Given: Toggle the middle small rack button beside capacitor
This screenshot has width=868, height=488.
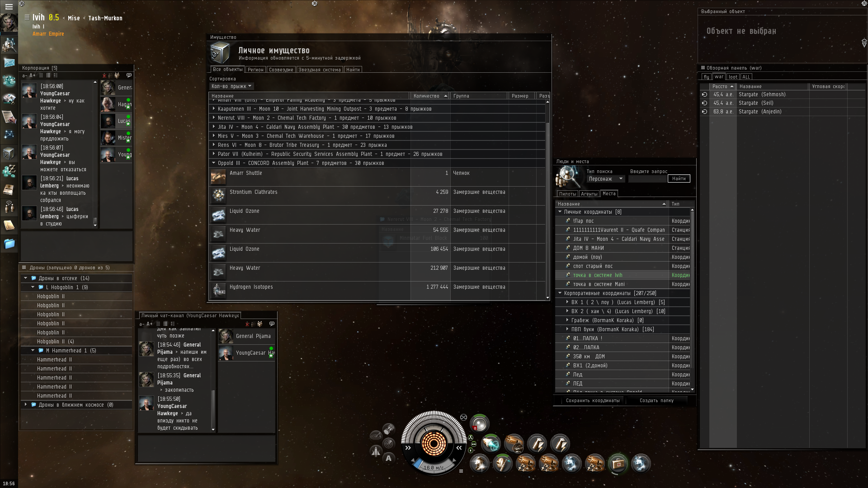Looking at the screenshot, I should (x=473, y=444).
